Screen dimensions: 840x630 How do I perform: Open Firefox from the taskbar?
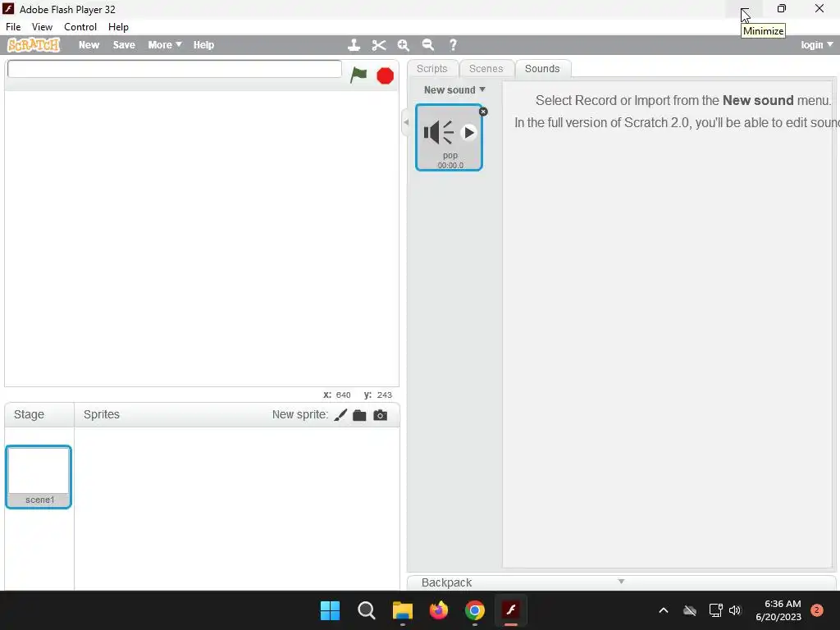click(x=439, y=610)
